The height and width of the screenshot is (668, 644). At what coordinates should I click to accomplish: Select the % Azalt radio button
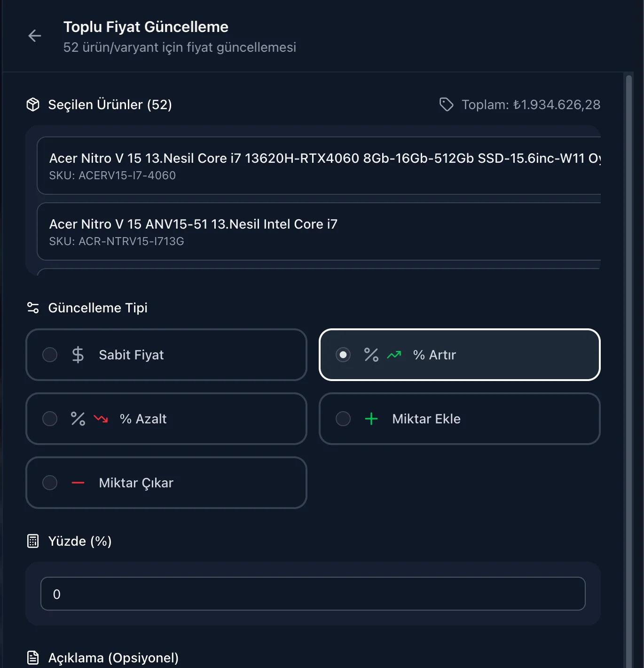[x=50, y=419]
